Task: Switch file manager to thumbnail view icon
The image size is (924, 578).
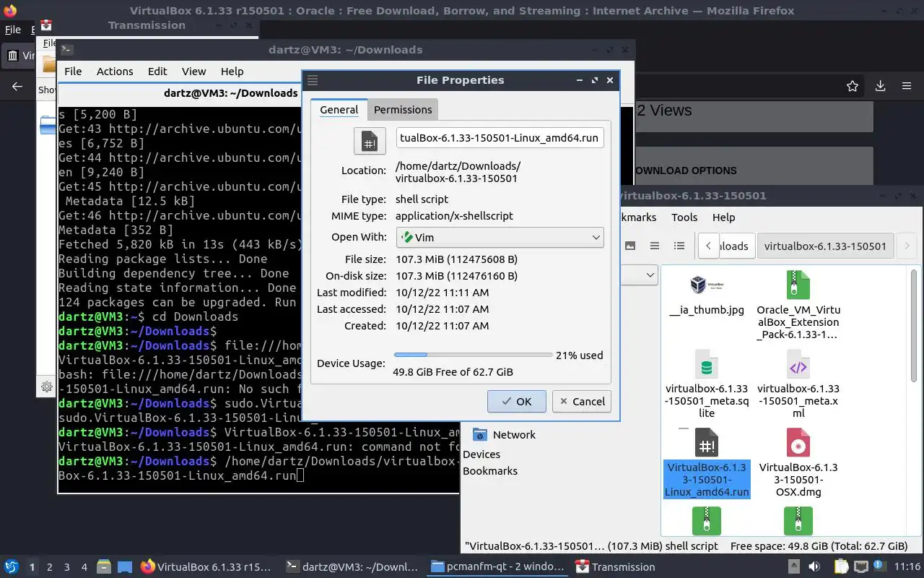Action: click(x=630, y=246)
